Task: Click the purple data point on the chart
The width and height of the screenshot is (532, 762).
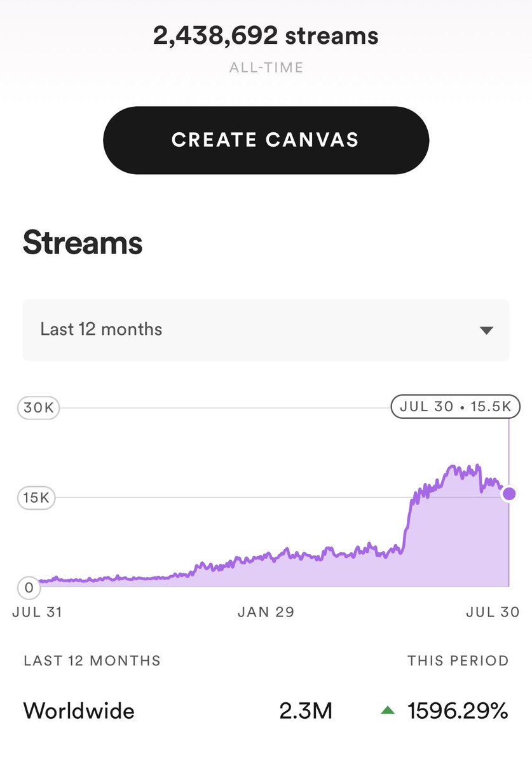Action: click(509, 494)
